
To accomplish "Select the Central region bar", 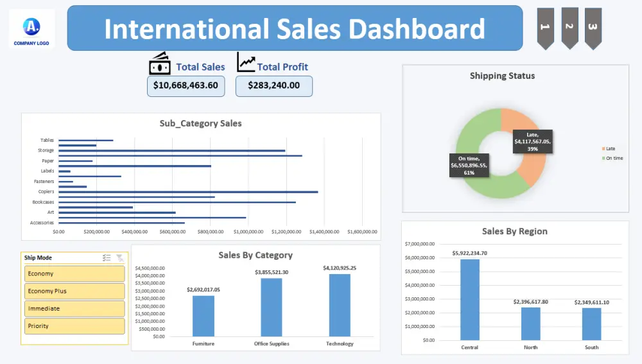I will pos(470,300).
